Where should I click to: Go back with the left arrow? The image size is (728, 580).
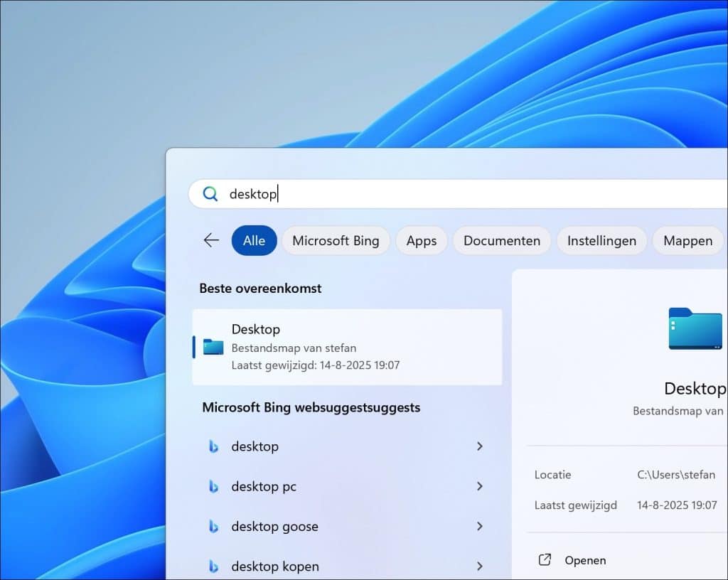tap(211, 240)
